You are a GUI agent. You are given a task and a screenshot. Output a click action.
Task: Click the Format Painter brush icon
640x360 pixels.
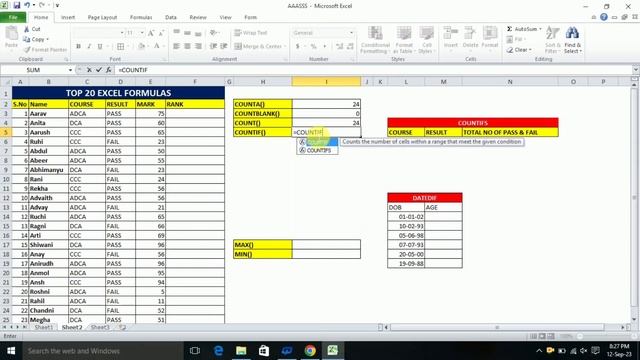[x=27, y=50]
